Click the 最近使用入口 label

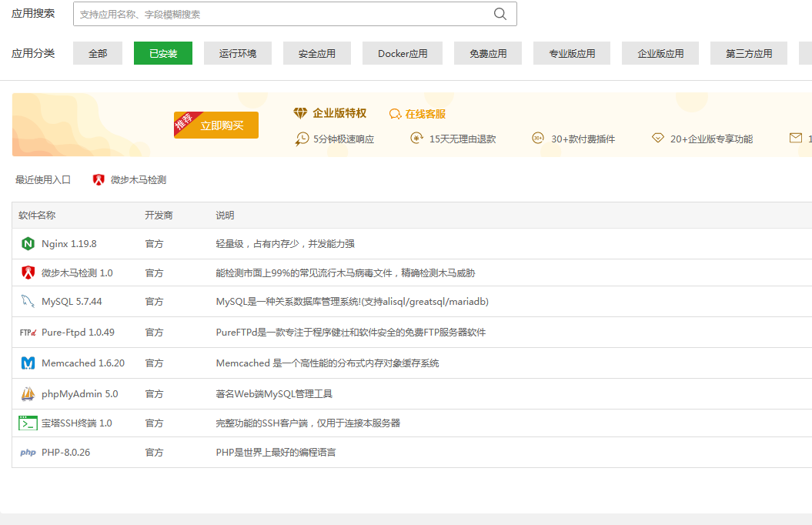[43, 179]
